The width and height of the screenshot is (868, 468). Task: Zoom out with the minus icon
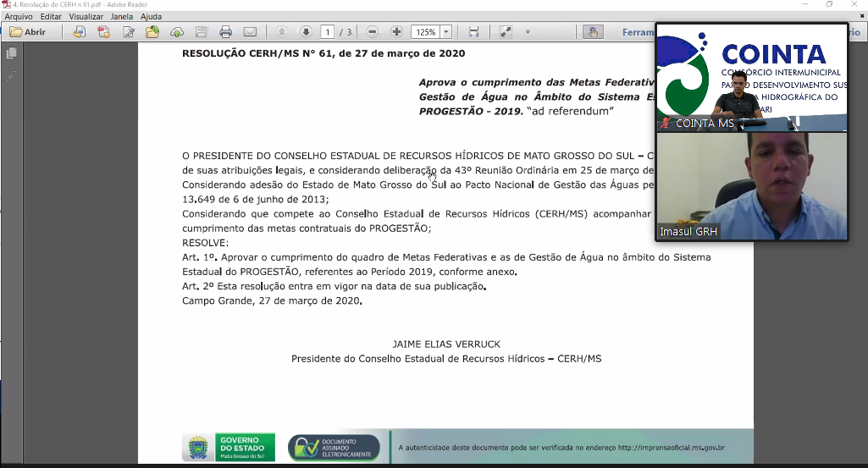[x=372, y=32]
